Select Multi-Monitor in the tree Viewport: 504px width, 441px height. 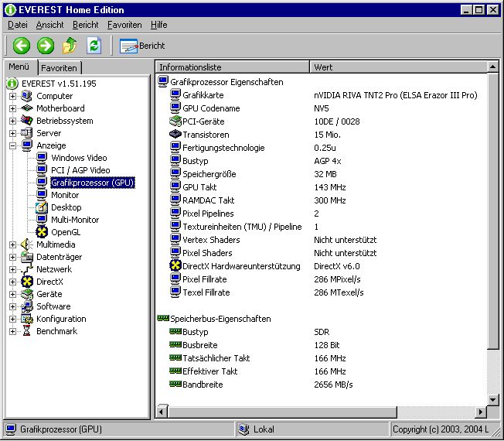pos(75,220)
